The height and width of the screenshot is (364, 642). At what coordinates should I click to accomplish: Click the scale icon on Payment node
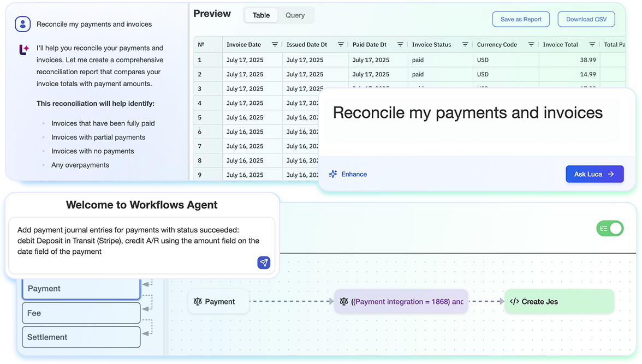point(198,301)
